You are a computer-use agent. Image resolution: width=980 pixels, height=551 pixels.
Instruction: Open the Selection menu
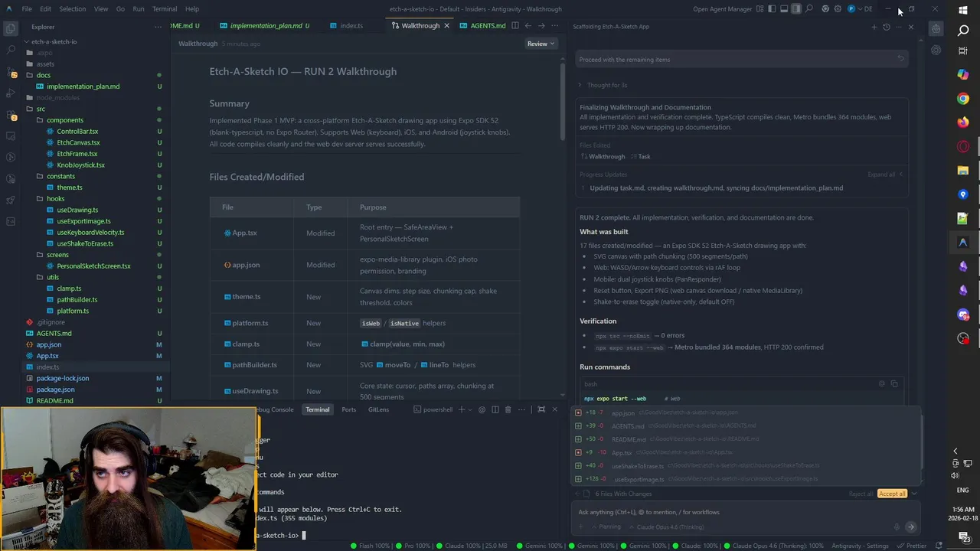pyautogui.click(x=72, y=9)
